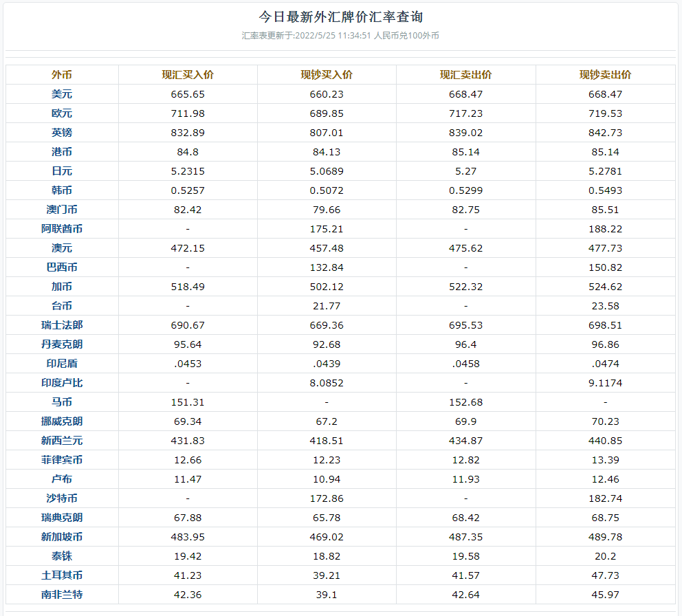682x616 pixels.
Task: Select the value 665.65 in 美元 row
Action: point(188,94)
